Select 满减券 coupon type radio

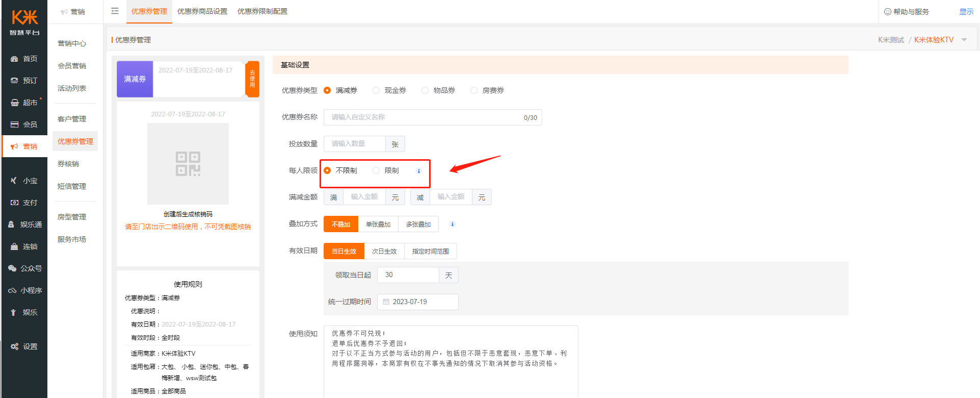pos(327,90)
